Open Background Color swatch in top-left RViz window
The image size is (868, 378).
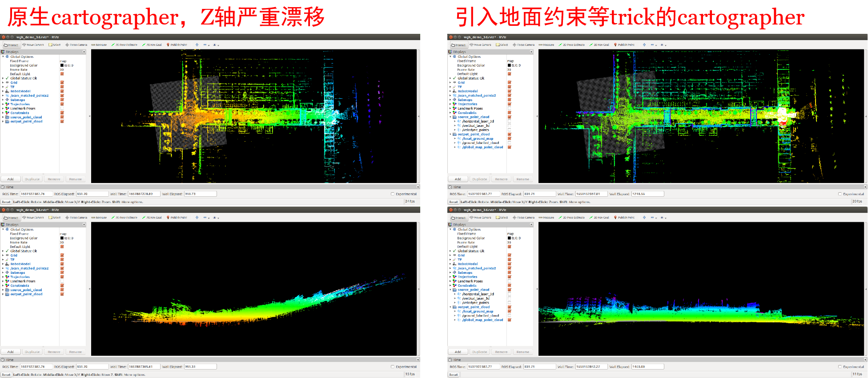click(62, 65)
